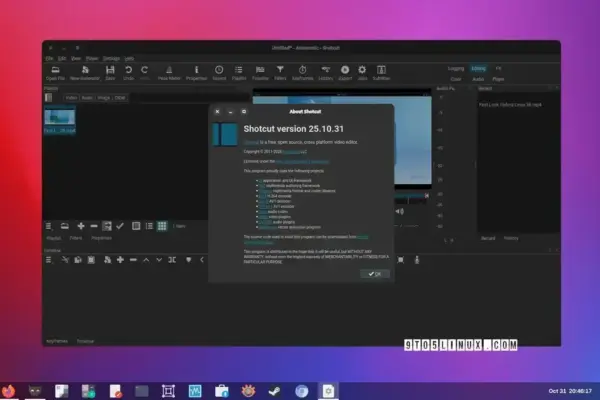Click the timeline copy icon
Image resolution: width=600 pixels, height=400 pixels.
pos(78,260)
